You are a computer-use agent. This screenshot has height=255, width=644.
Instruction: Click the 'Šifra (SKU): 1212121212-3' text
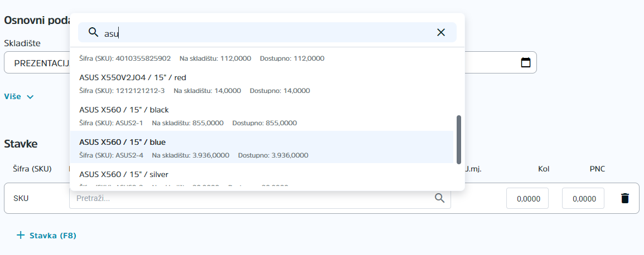coord(122,91)
